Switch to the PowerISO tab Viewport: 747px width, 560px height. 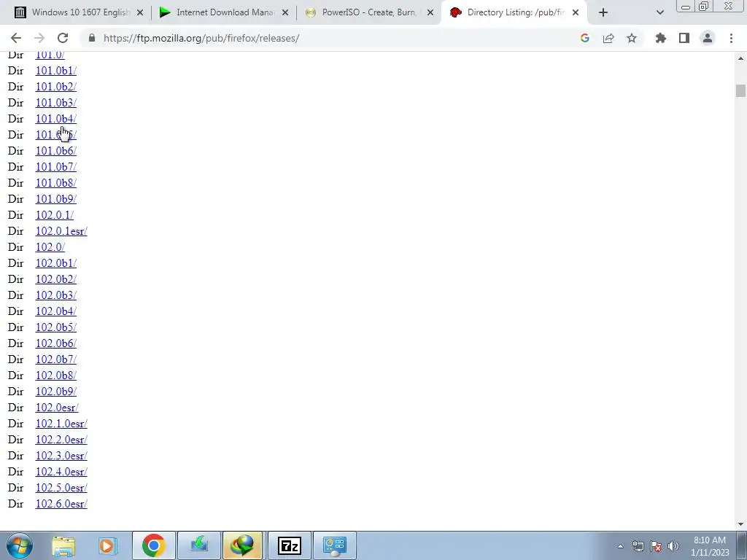369,12
